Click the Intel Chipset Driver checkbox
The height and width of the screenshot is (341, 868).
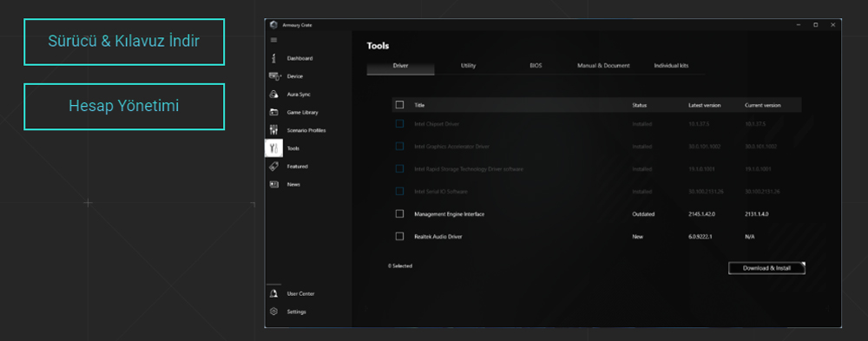tap(399, 124)
